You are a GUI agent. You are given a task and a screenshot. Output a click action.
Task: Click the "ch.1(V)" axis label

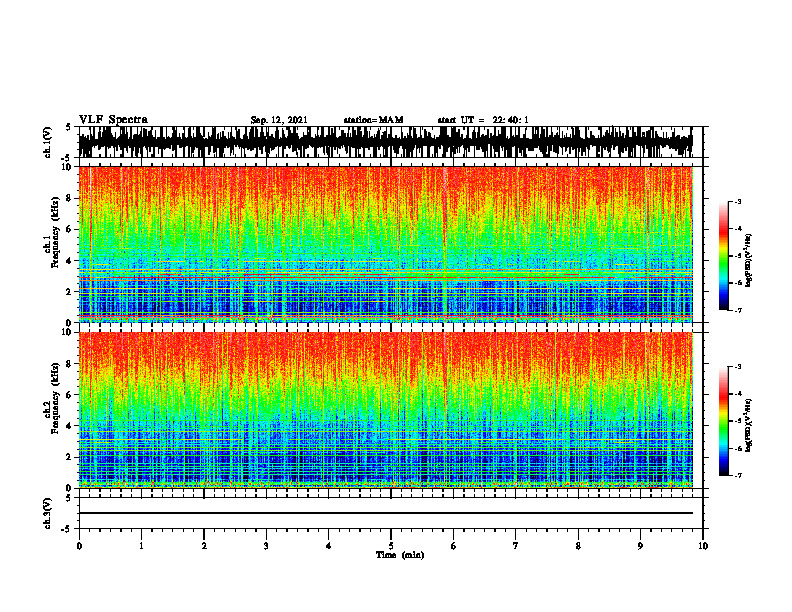click(x=48, y=142)
